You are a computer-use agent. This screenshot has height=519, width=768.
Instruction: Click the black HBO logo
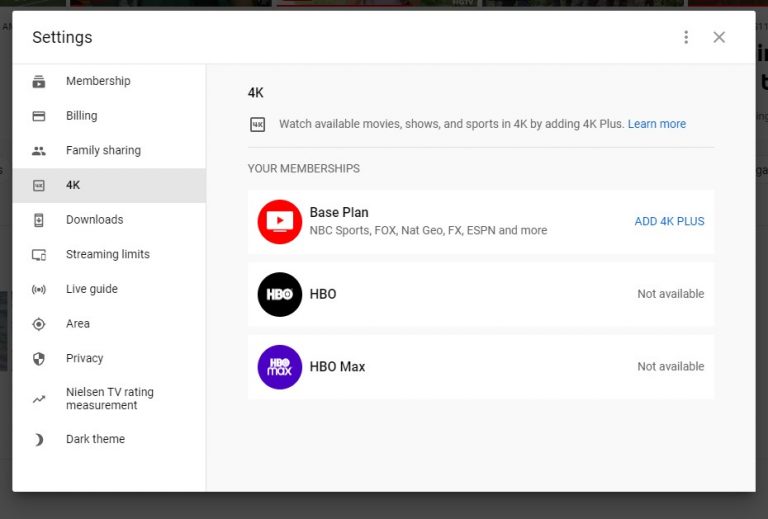[x=279, y=295]
